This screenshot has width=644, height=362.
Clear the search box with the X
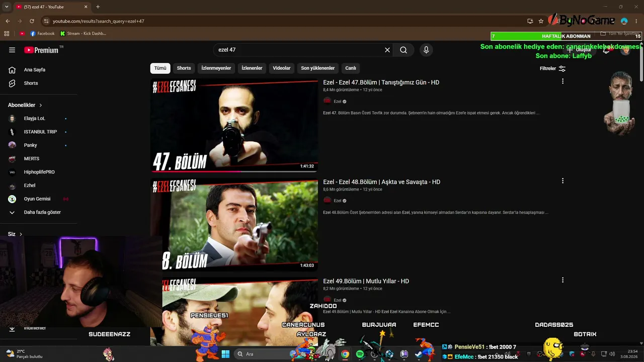coord(387,50)
